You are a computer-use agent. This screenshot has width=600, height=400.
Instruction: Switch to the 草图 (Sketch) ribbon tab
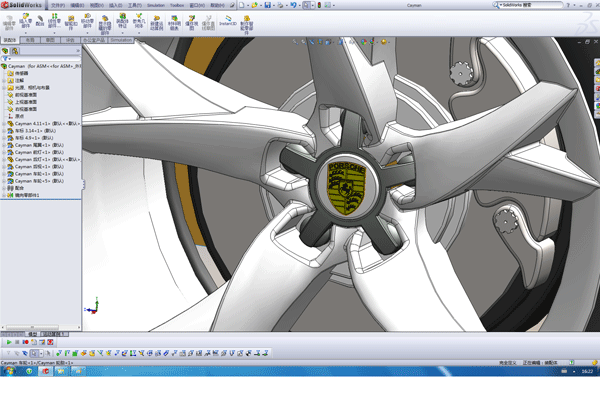[x=50, y=40]
